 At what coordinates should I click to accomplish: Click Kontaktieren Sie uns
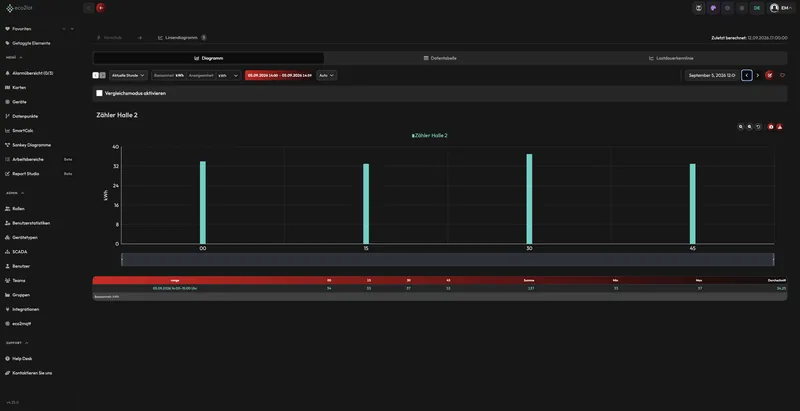point(28,373)
